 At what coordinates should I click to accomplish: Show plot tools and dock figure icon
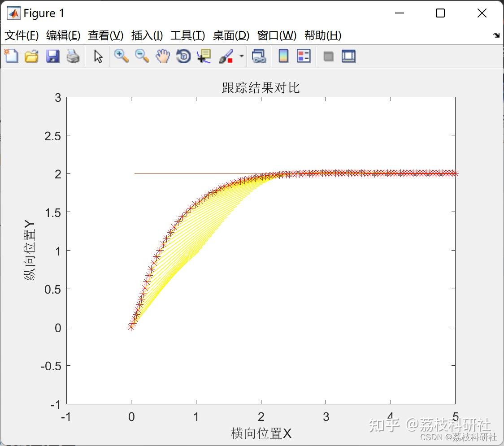(348, 56)
